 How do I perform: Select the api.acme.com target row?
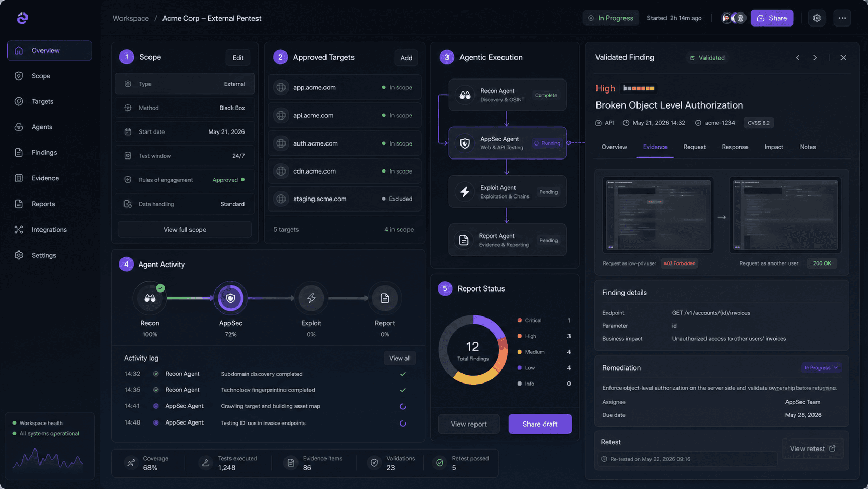345,115
